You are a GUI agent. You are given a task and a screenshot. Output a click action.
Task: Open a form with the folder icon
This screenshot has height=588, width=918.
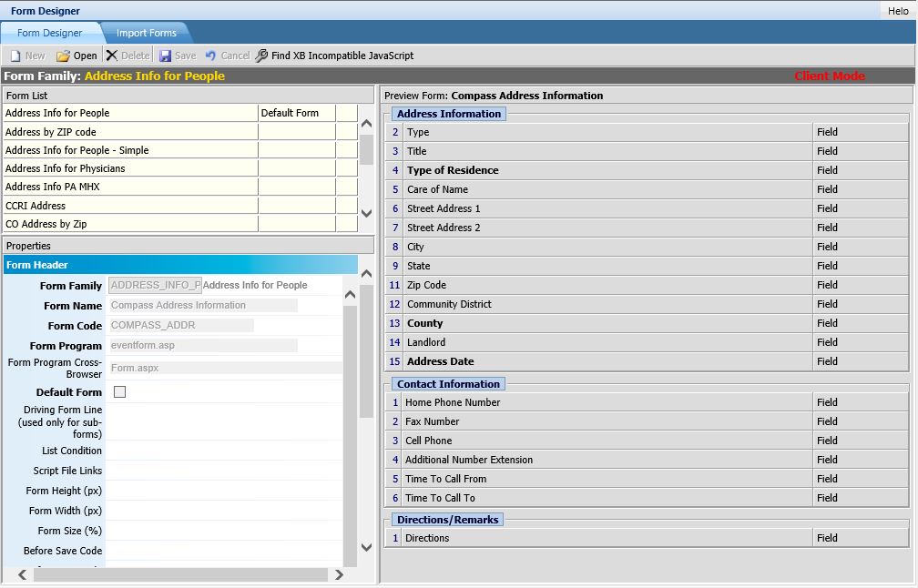tap(63, 56)
